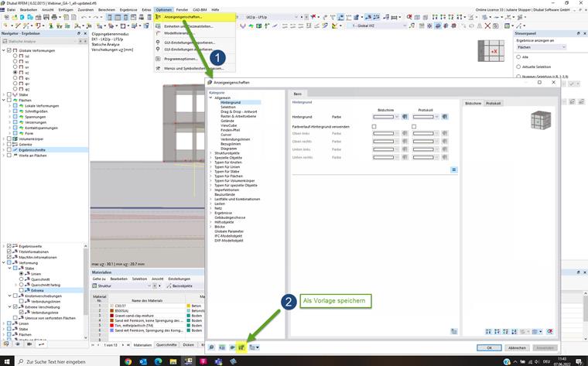Click Google Chrome in the taskbar
The width and height of the screenshot is (588, 366).
point(128,361)
